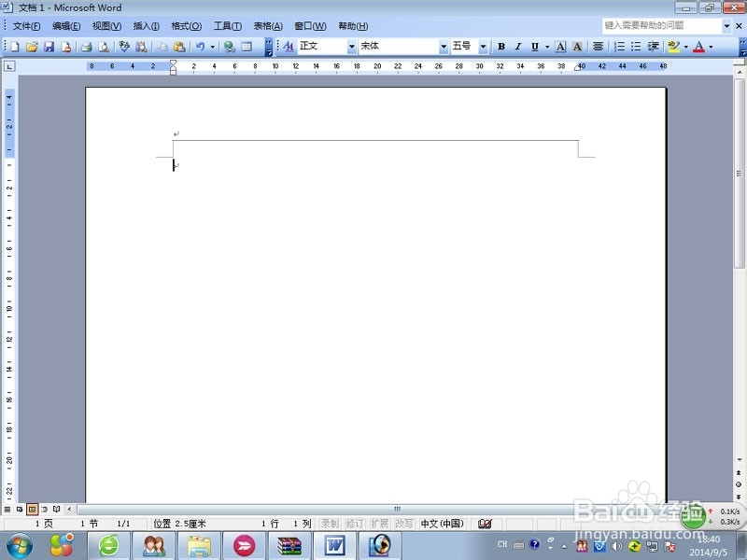
Task: Expand the Undo history dropdown arrow
Action: point(213,47)
